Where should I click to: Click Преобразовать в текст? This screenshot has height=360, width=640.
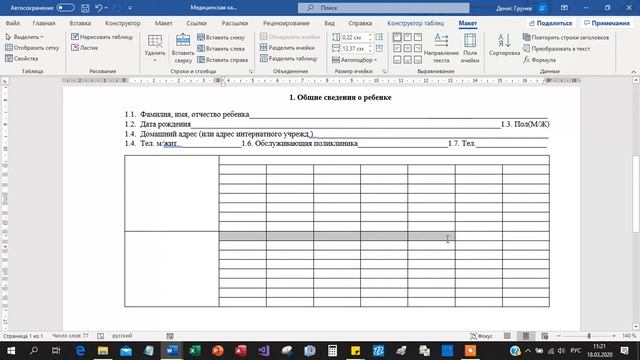556,49
